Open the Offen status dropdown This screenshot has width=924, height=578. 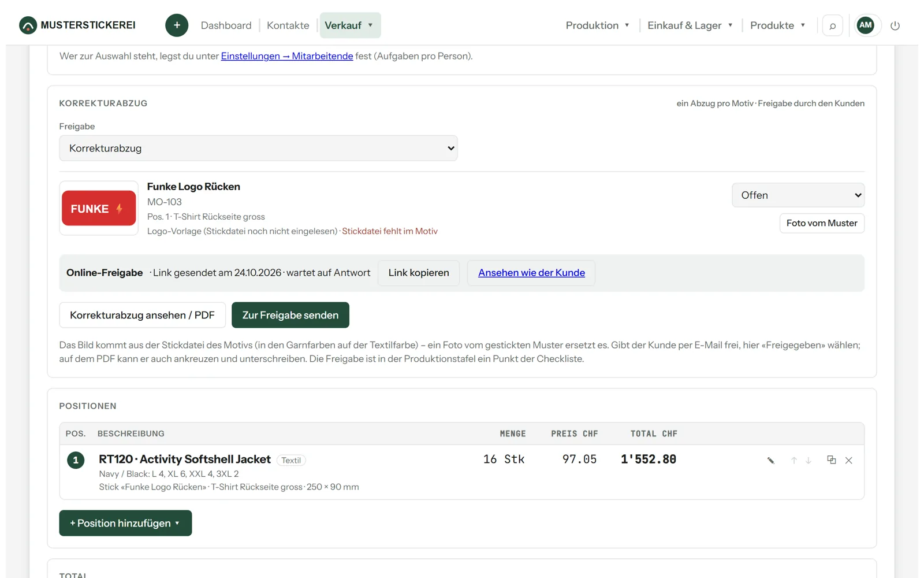point(798,195)
